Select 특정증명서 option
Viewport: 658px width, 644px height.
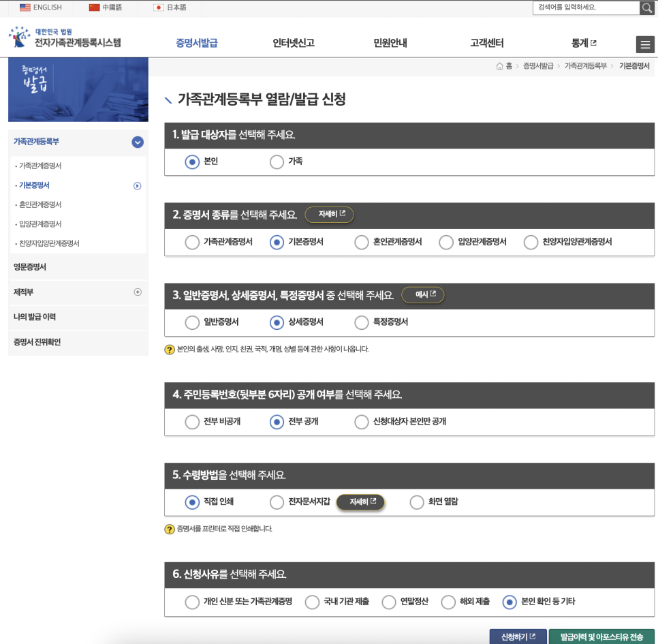coord(362,322)
